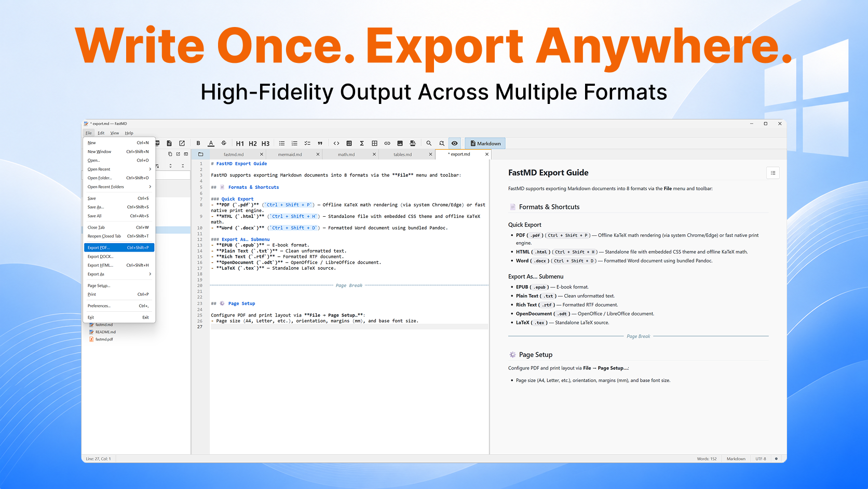Image resolution: width=868 pixels, height=489 pixels.
Task: Insert a page break from toolbar
Action: point(413,143)
